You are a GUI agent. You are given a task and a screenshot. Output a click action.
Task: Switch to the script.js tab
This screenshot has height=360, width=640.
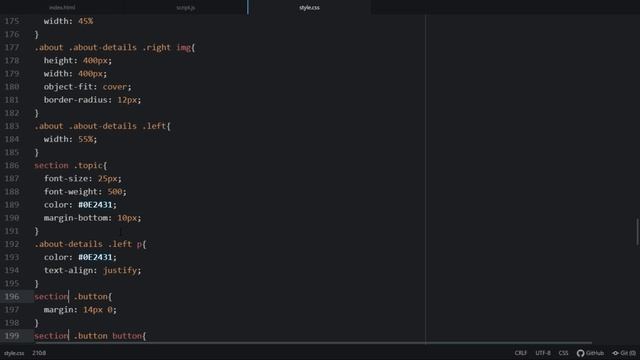186,7
